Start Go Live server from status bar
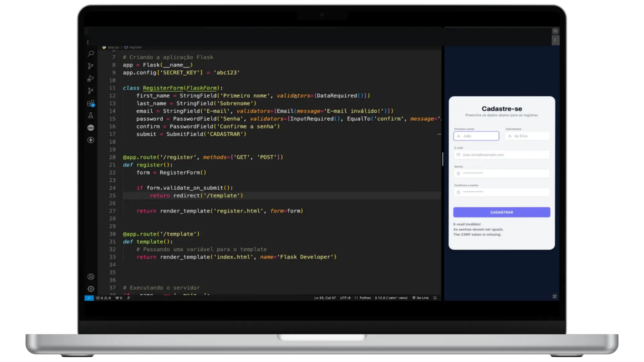 point(421,298)
